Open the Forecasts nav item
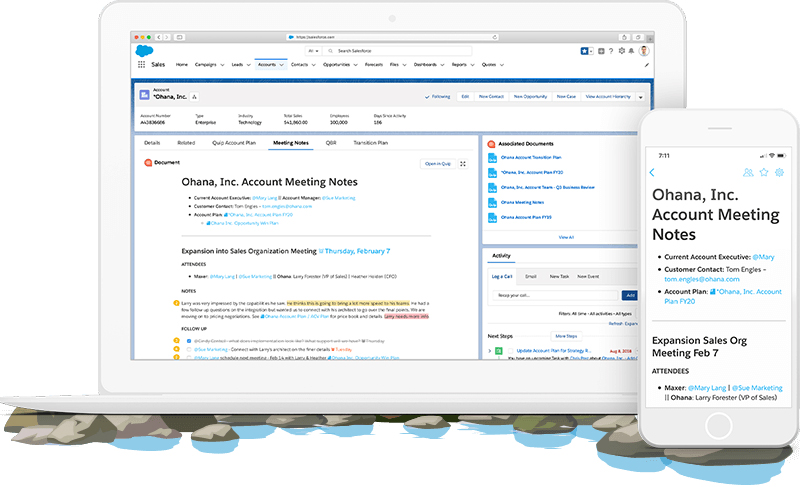 374,65
